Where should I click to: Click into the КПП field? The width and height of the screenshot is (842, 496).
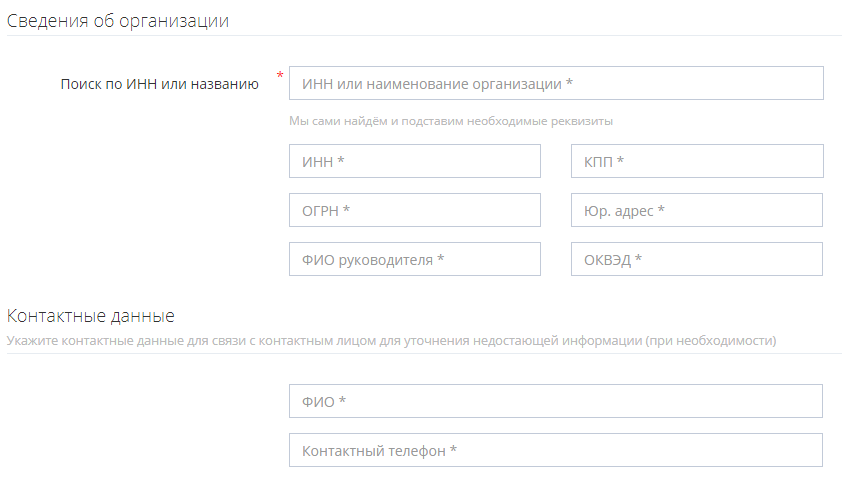696,161
